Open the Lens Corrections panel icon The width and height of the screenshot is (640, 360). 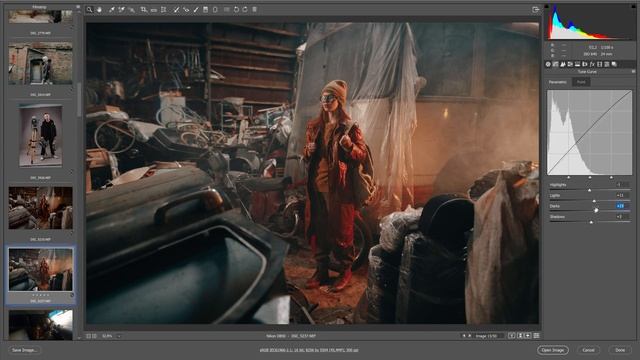point(585,64)
